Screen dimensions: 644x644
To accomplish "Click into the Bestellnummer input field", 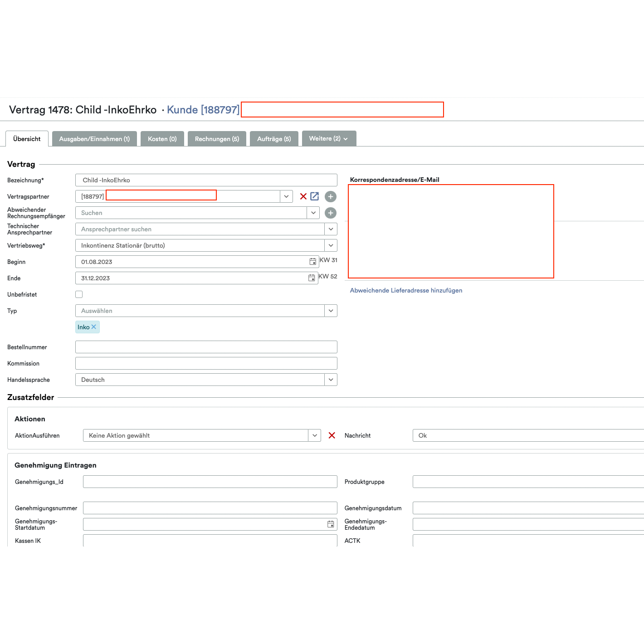I will pyautogui.click(x=206, y=346).
